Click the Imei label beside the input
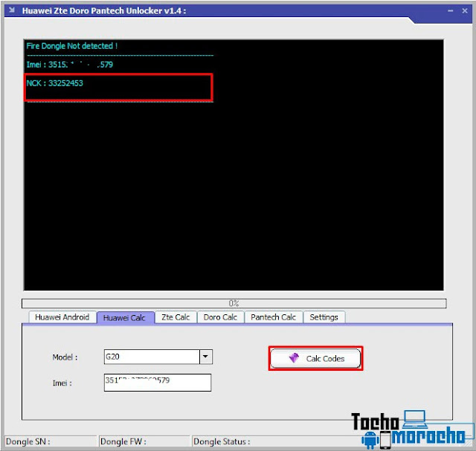The height and width of the screenshot is (451, 476). [62, 383]
